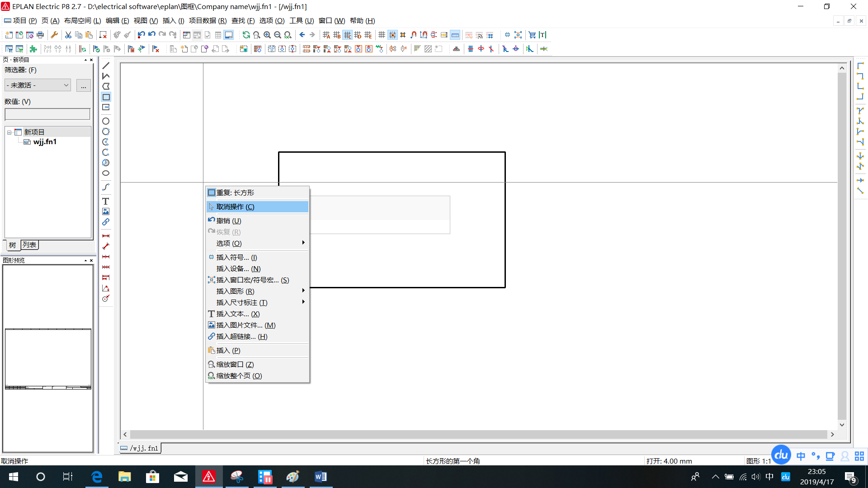Viewport: 868px width, 488px height.
Task: Click the Cut scissors icon
Action: pos(68,35)
